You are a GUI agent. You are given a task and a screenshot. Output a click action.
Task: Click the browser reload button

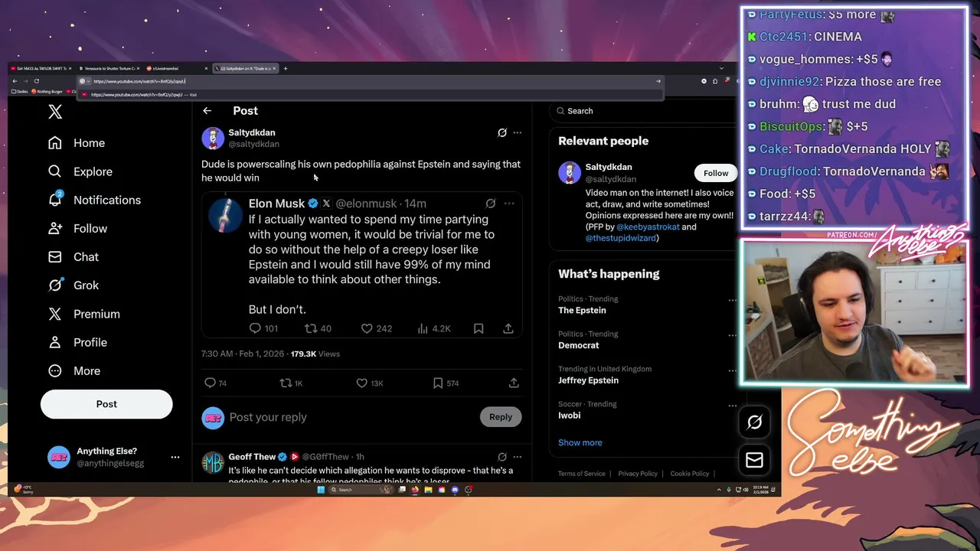pyautogui.click(x=36, y=81)
